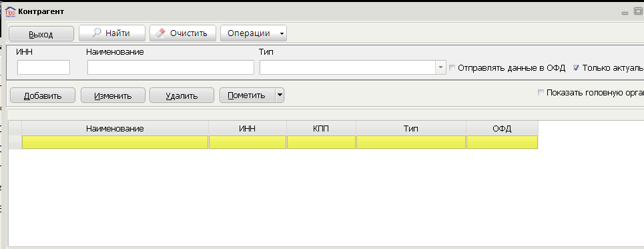Focus the Наименование filter input field

170,67
